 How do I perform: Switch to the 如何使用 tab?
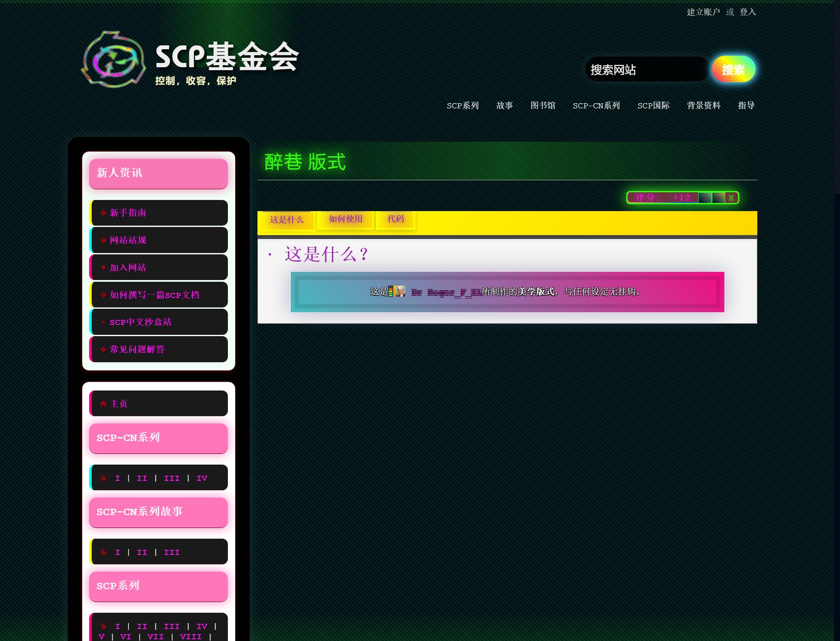[346, 219]
